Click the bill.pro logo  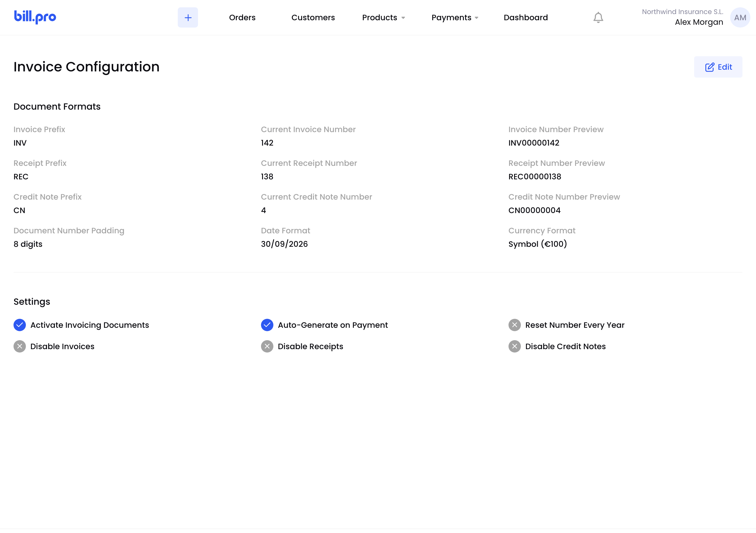[35, 17]
